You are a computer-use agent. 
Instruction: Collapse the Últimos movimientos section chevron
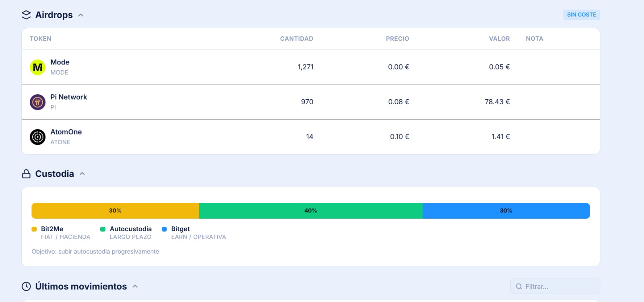pos(135,286)
